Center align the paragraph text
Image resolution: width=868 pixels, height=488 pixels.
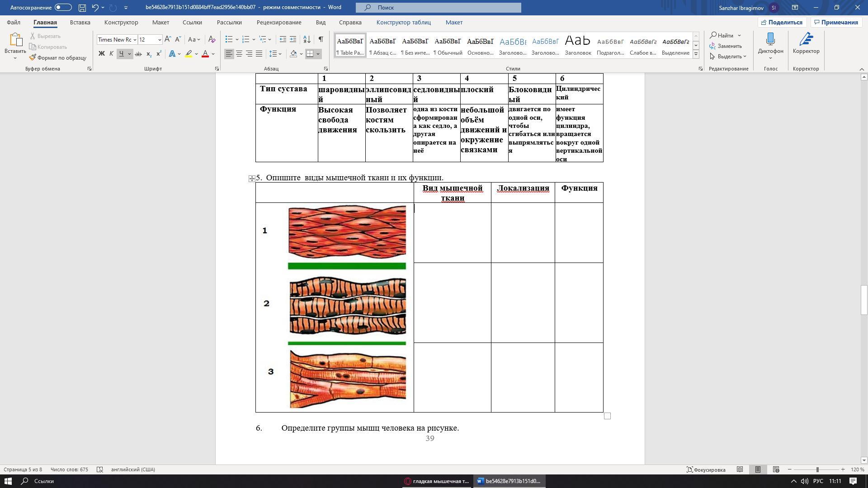pyautogui.click(x=239, y=54)
